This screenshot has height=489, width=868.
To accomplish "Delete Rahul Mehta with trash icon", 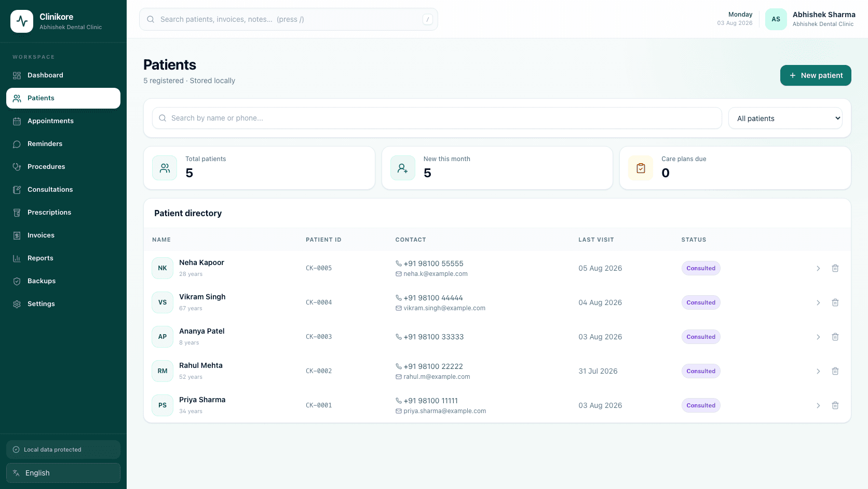I will [x=835, y=371].
